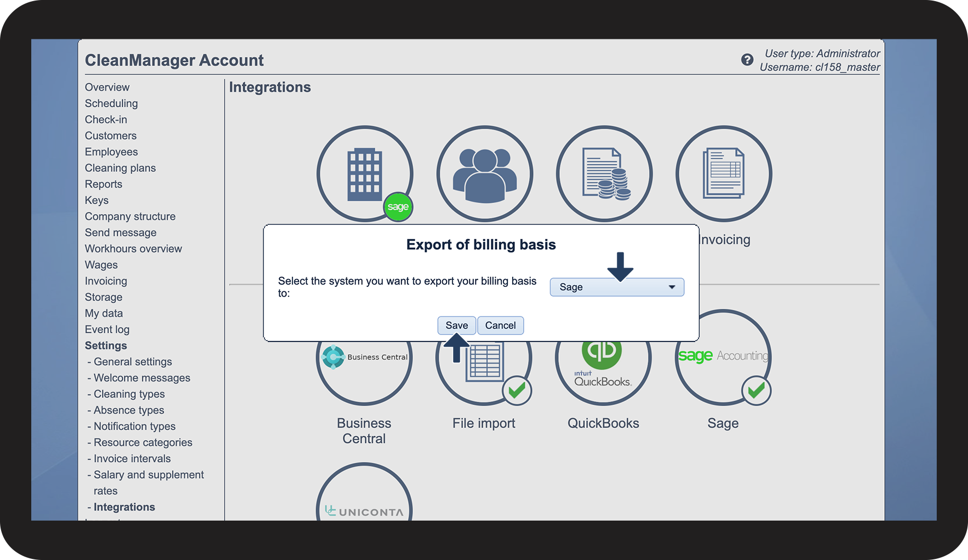This screenshot has height=560, width=968.
Task: Click the document with coins icon
Action: coord(604,174)
